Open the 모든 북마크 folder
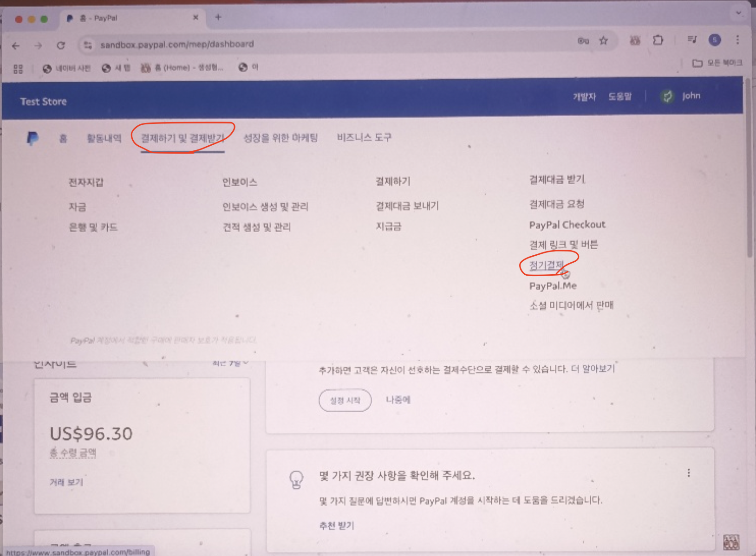756x556 pixels. pyautogui.click(x=717, y=63)
